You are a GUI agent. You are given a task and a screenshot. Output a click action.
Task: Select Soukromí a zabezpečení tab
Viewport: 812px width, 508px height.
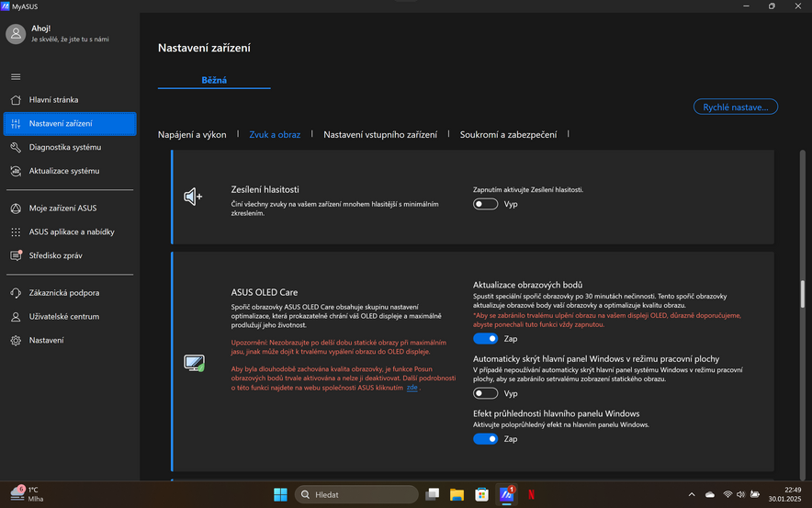(x=508, y=135)
